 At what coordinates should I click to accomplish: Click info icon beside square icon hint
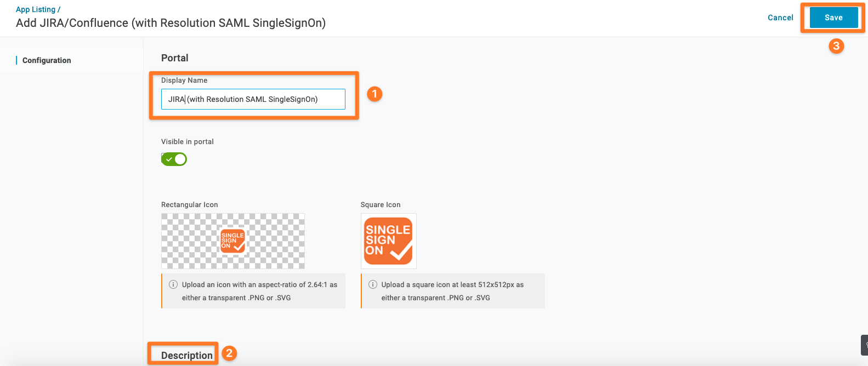373,284
